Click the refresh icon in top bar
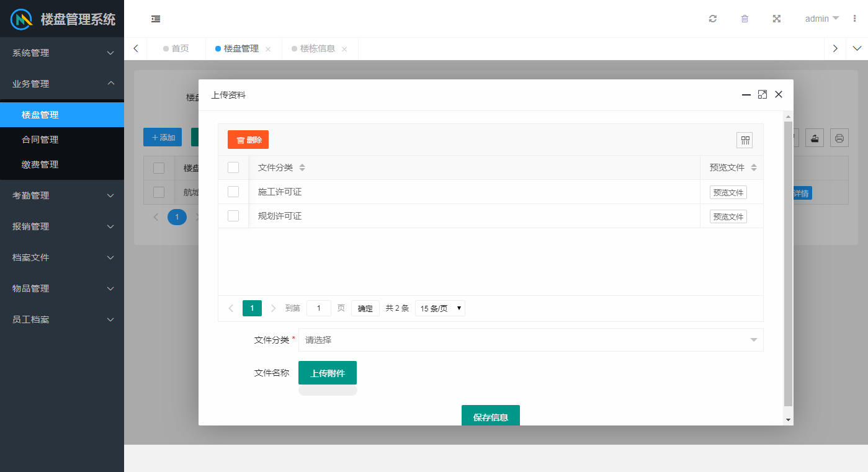868x472 pixels. coord(713,19)
